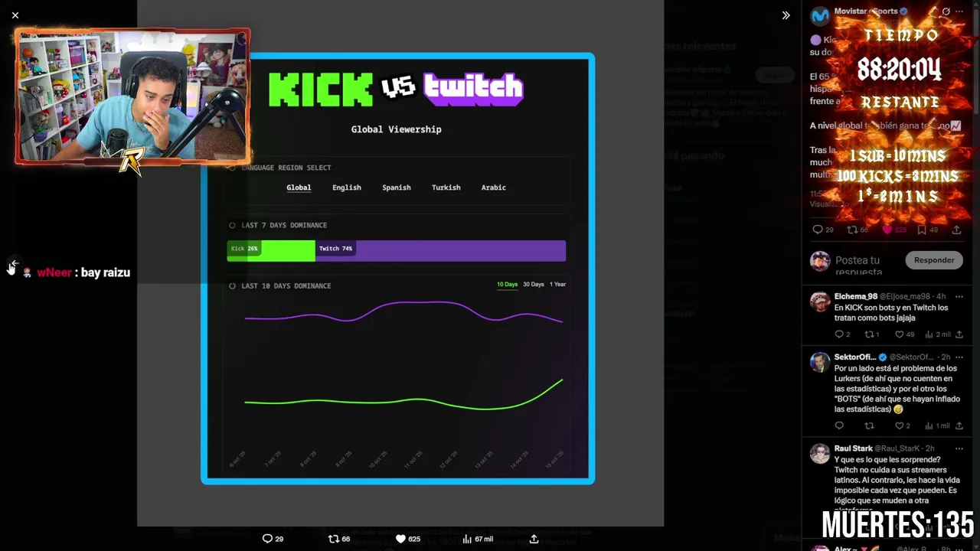Share the main post from sidebar
980x551 pixels.
pos(956,230)
